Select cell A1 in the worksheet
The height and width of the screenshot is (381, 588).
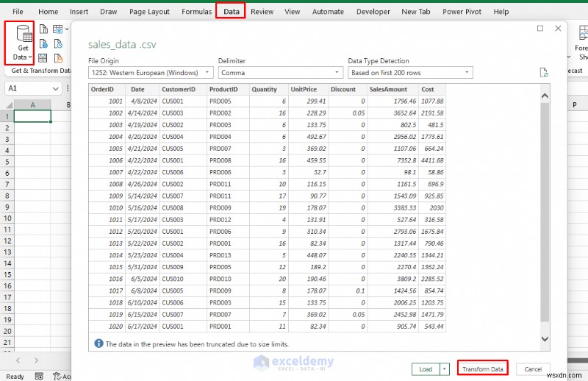(32, 116)
